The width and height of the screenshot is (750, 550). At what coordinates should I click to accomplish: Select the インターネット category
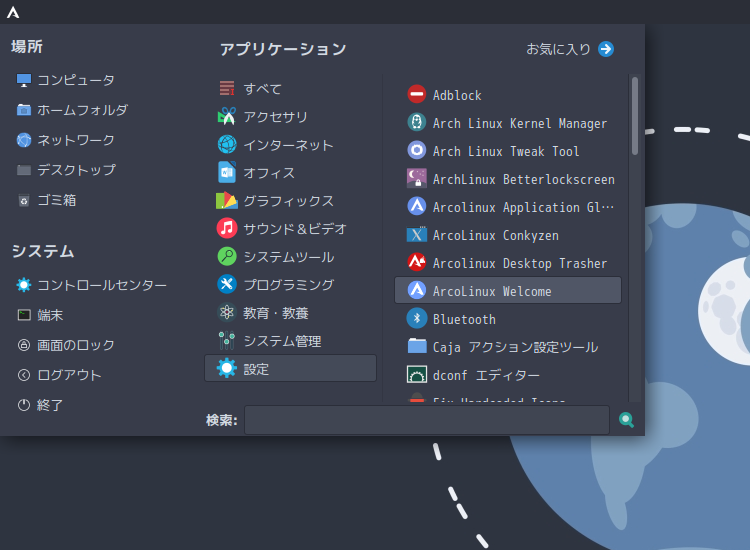tap(291, 145)
